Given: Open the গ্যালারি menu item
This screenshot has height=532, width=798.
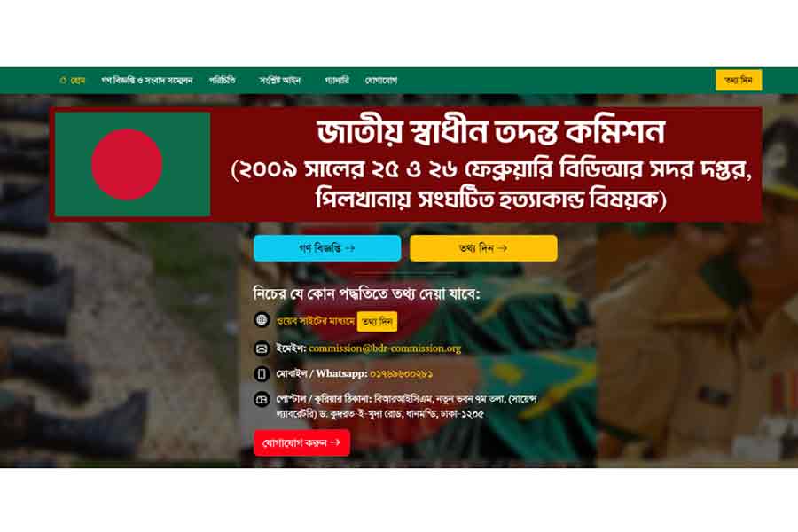Looking at the screenshot, I should click(x=337, y=81).
